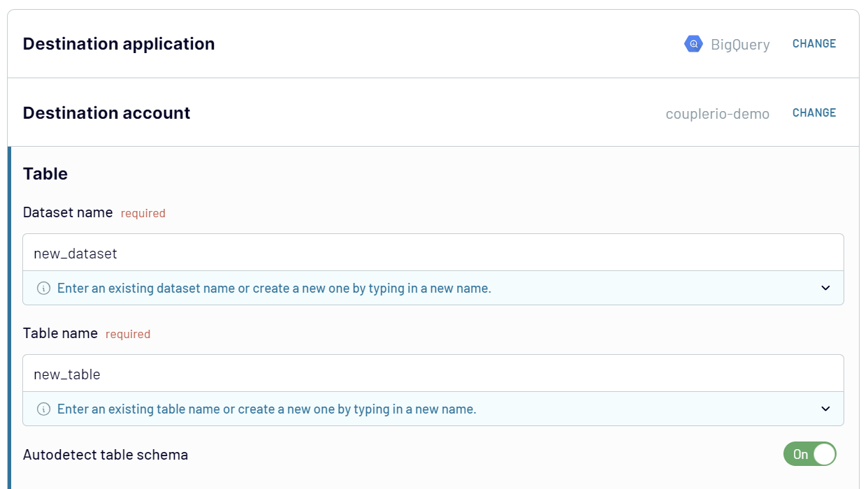Expand the Dataset name dropdown chevron
Viewport: 868px width, 489px height.
pyautogui.click(x=825, y=289)
